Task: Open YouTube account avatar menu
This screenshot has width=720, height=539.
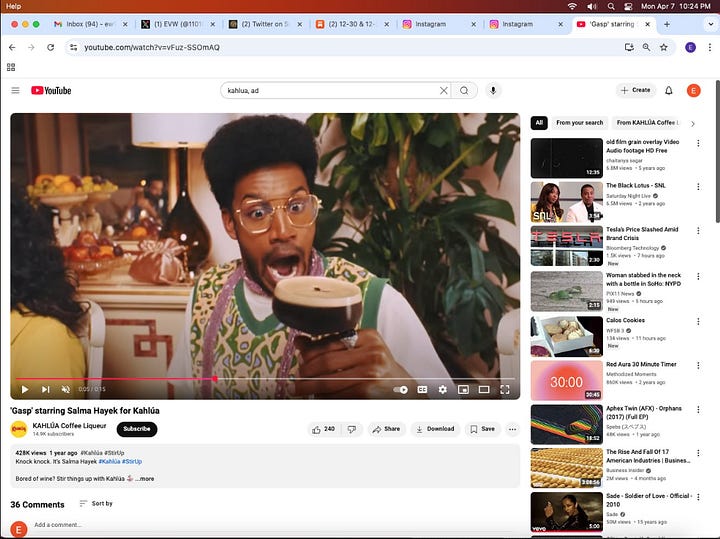Action: tap(693, 90)
